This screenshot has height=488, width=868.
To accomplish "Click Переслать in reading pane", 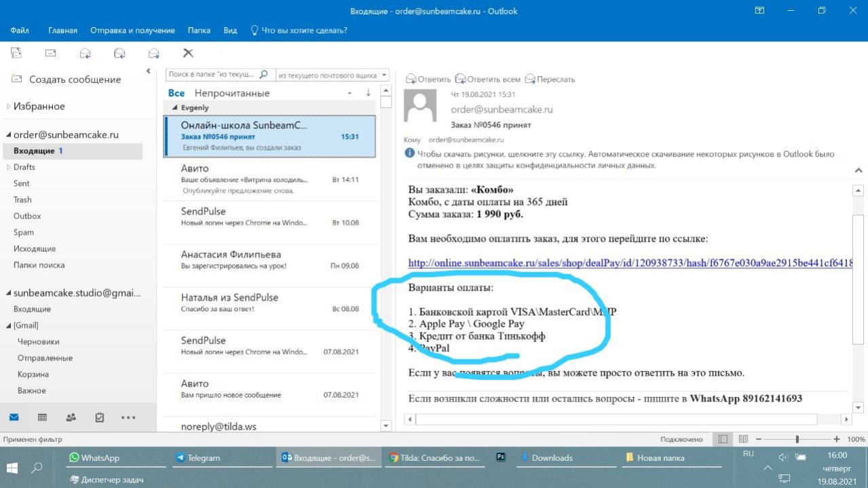I will pyautogui.click(x=550, y=79).
